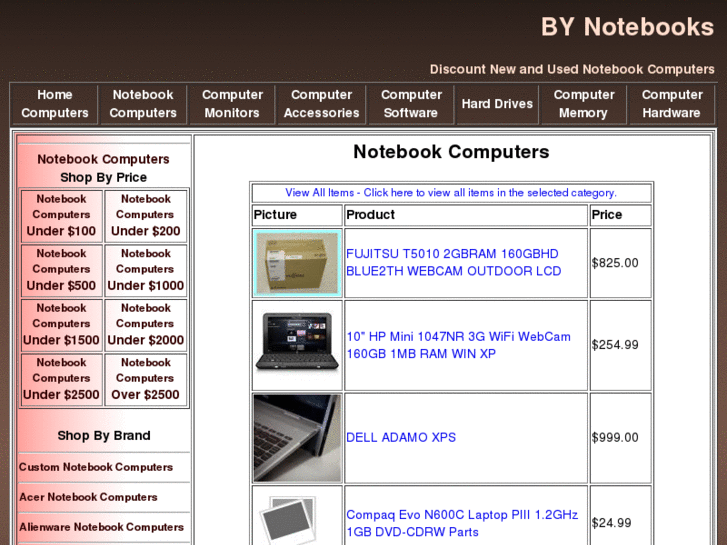727x545 pixels.
Task: Click View All Items link
Action: (x=451, y=192)
